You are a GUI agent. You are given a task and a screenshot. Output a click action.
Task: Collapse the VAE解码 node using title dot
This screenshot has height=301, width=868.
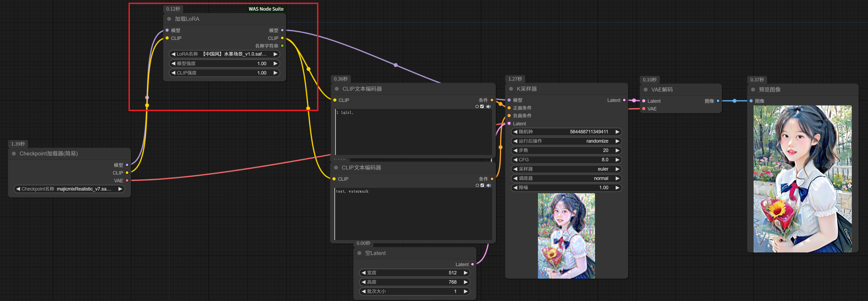point(646,90)
